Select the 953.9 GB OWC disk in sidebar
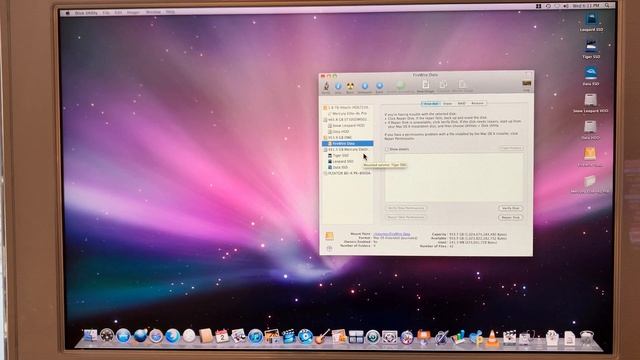 pos(347,138)
